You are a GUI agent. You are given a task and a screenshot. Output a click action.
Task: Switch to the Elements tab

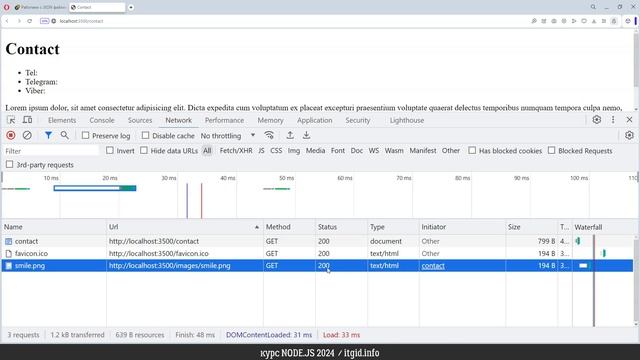pos(62,120)
